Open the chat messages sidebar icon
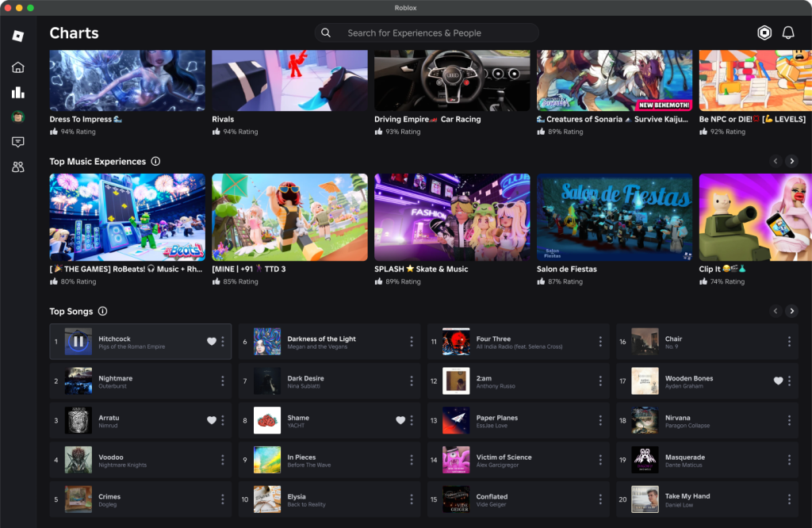This screenshot has width=812, height=528. tap(18, 142)
